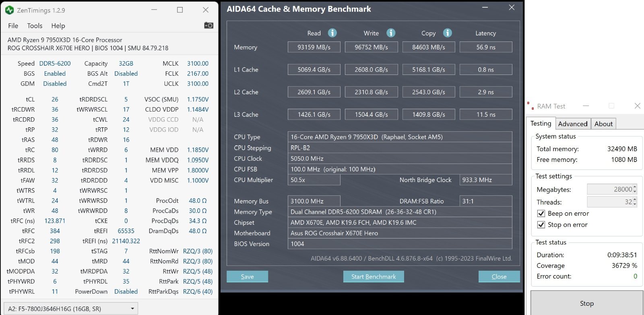Click the L1 Cache Read value 5069.4 GB/s

pyautogui.click(x=314, y=70)
